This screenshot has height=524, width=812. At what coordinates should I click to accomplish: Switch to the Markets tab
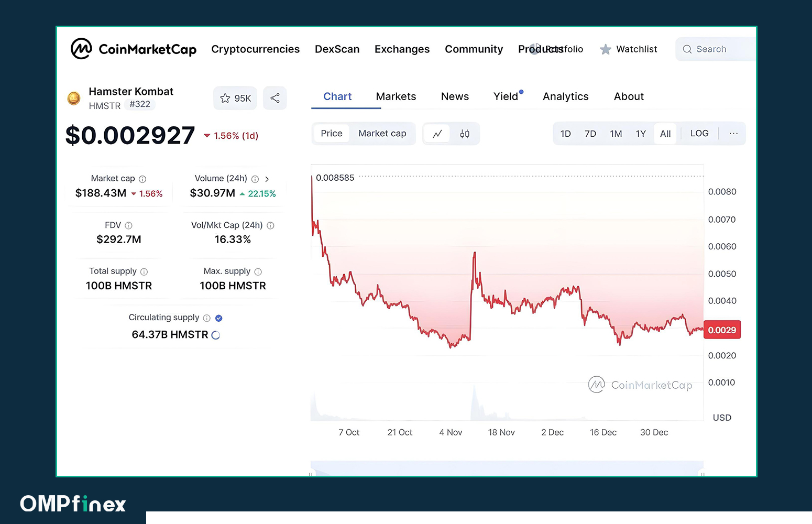coord(396,96)
